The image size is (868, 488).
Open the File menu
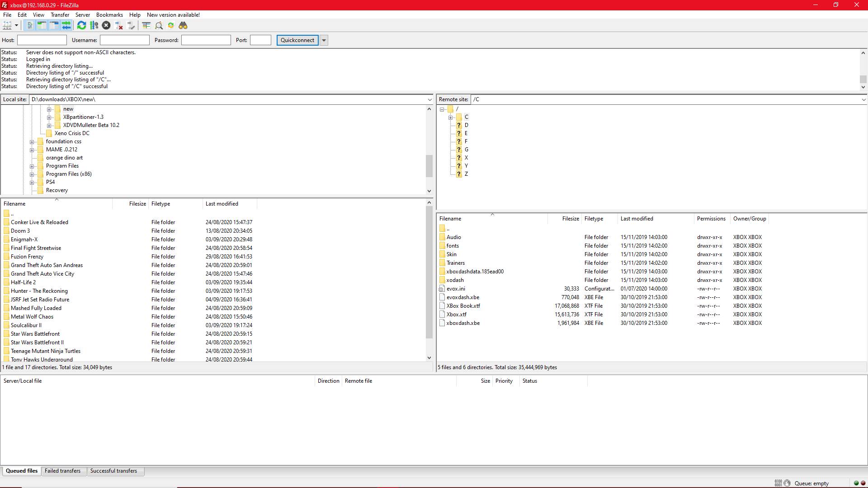click(7, 15)
